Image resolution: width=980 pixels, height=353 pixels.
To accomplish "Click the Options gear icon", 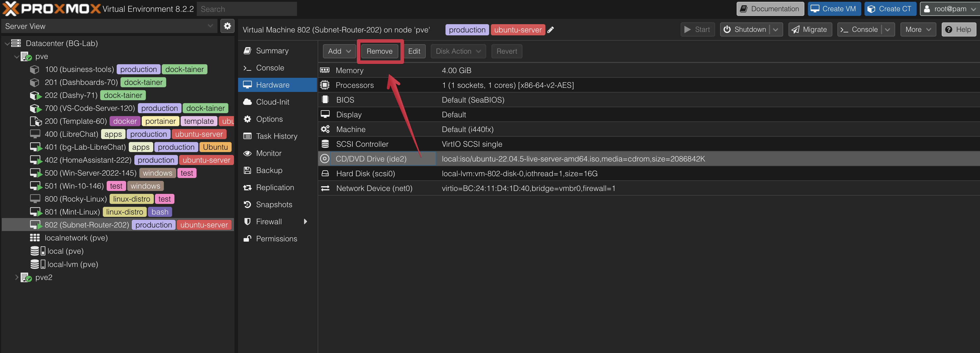I will click(x=248, y=119).
